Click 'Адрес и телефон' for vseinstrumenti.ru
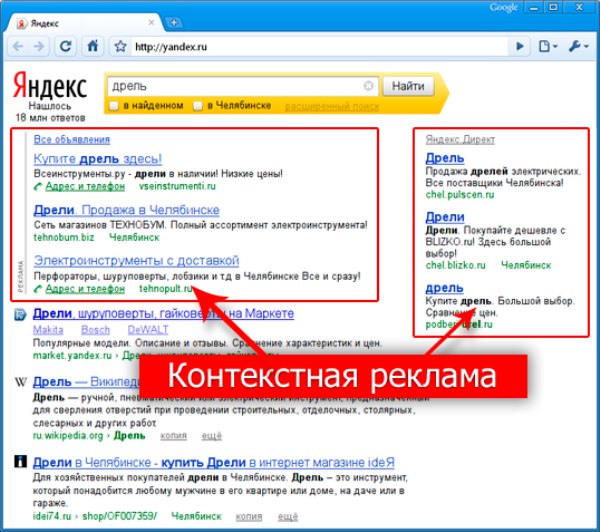Viewport: 600px width, 532px height. pos(85,186)
